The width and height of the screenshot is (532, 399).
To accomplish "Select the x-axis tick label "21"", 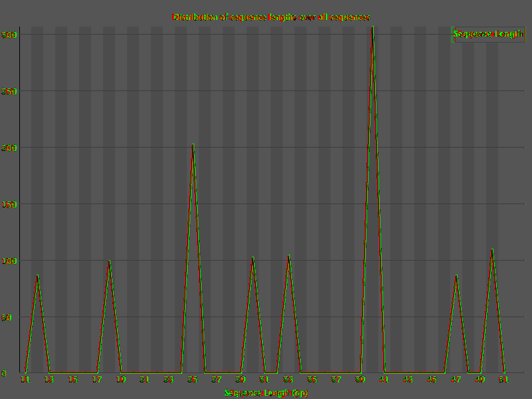I will pos(145,379).
